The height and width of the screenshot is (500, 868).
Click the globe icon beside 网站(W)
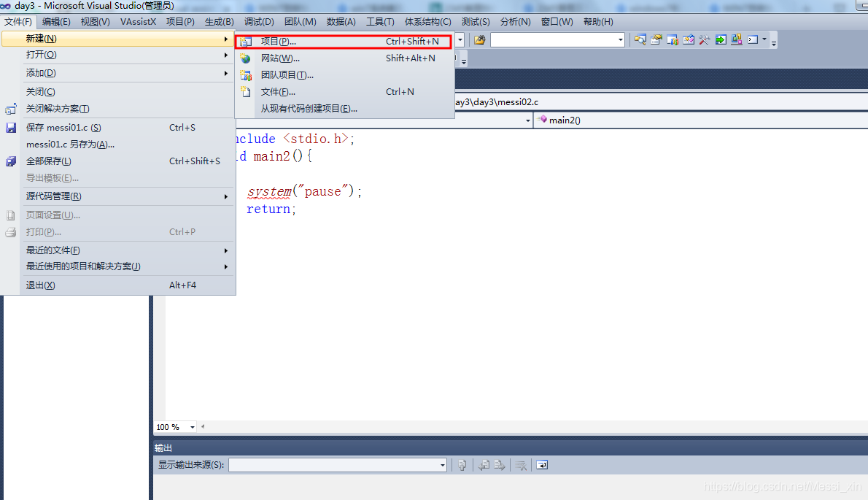pyautogui.click(x=246, y=58)
